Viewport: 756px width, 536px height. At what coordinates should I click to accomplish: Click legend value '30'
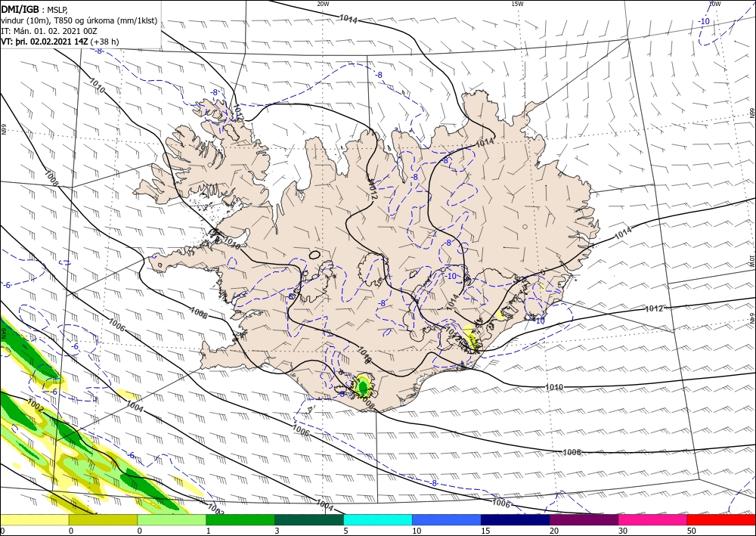coord(622,531)
